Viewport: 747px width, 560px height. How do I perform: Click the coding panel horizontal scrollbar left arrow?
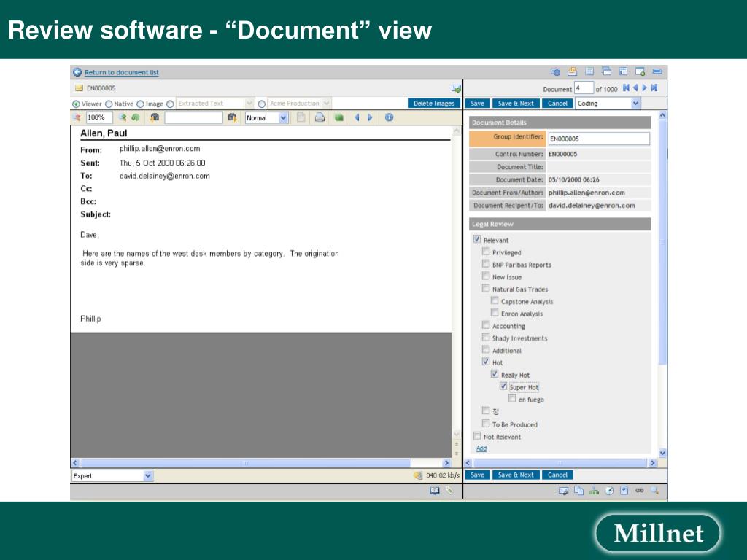[468, 463]
